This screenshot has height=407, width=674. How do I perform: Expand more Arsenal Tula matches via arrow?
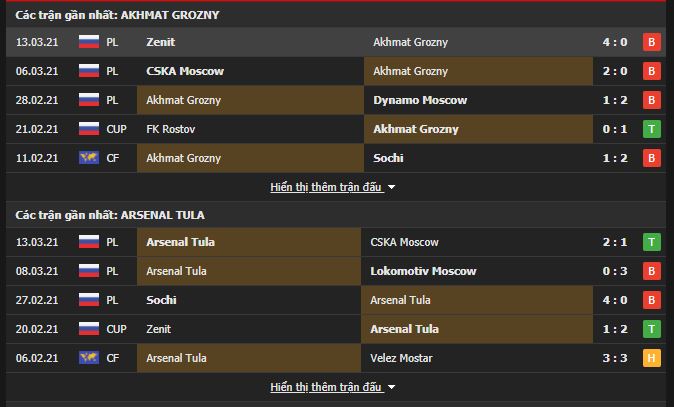[x=391, y=387]
